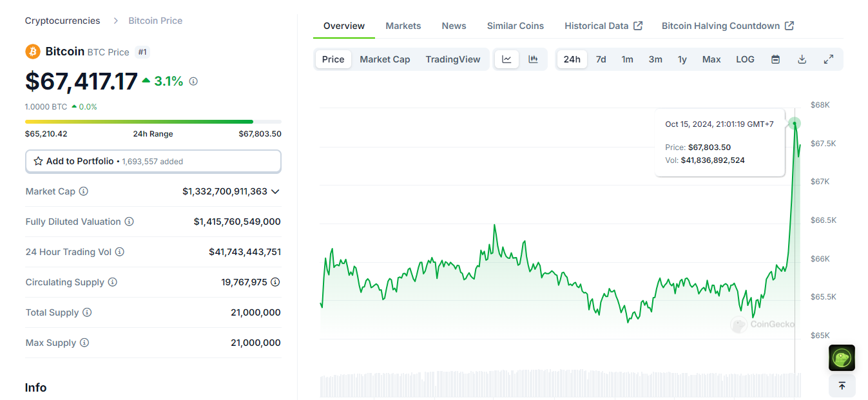Expand chart to fullscreen
868x400 pixels.
coord(829,59)
